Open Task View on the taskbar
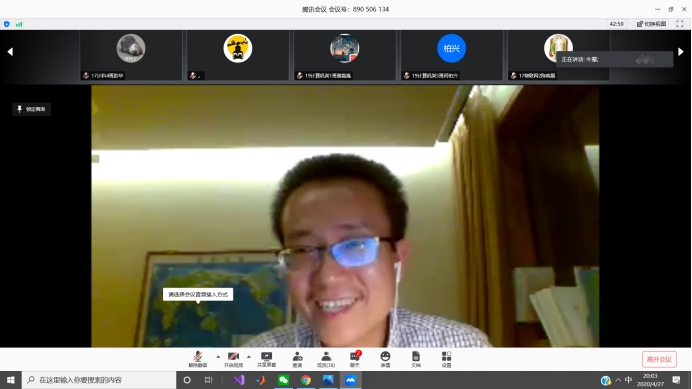This screenshot has width=692, height=389. (x=209, y=380)
